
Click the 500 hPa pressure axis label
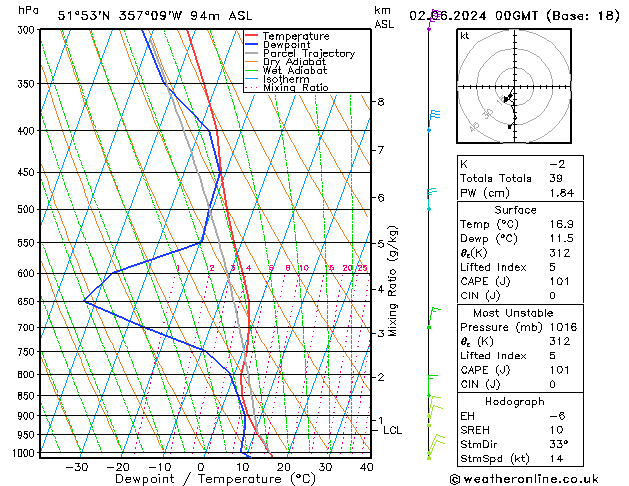26,209
